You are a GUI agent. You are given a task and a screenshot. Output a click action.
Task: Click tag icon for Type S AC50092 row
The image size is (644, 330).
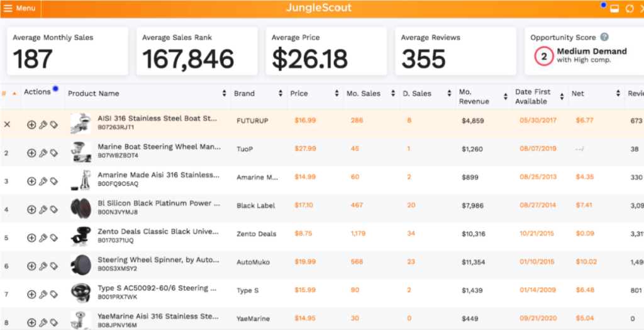tap(54, 294)
